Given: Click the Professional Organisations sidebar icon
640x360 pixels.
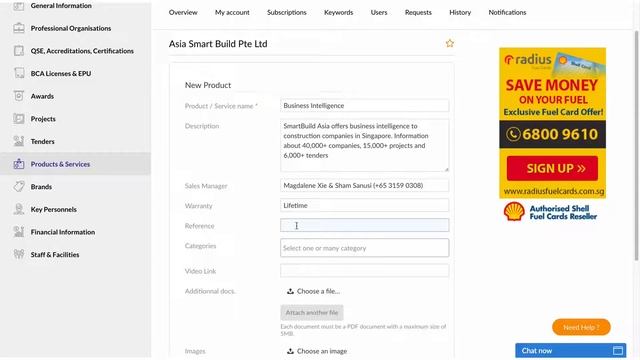Looking at the screenshot, I should pos(19,28).
